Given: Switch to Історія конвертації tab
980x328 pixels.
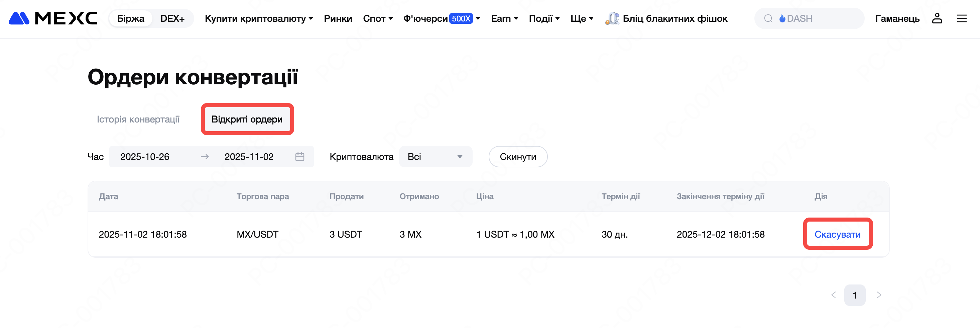Looking at the screenshot, I should 138,119.
